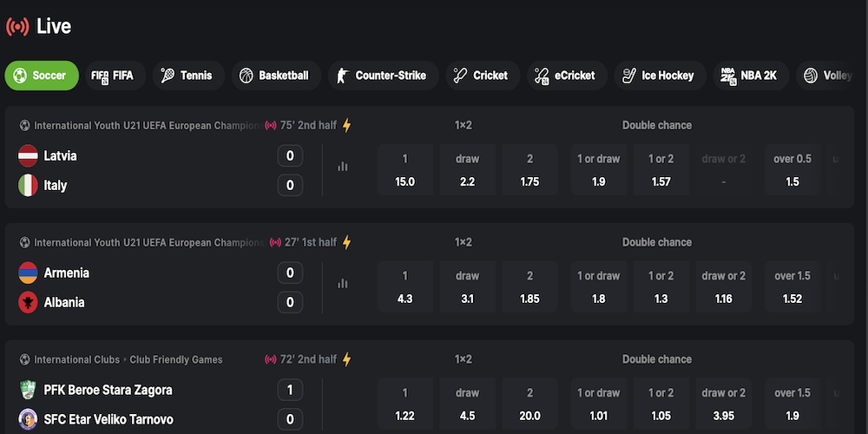
Task: Bet on Italy win at 1.75
Action: [x=529, y=170]
